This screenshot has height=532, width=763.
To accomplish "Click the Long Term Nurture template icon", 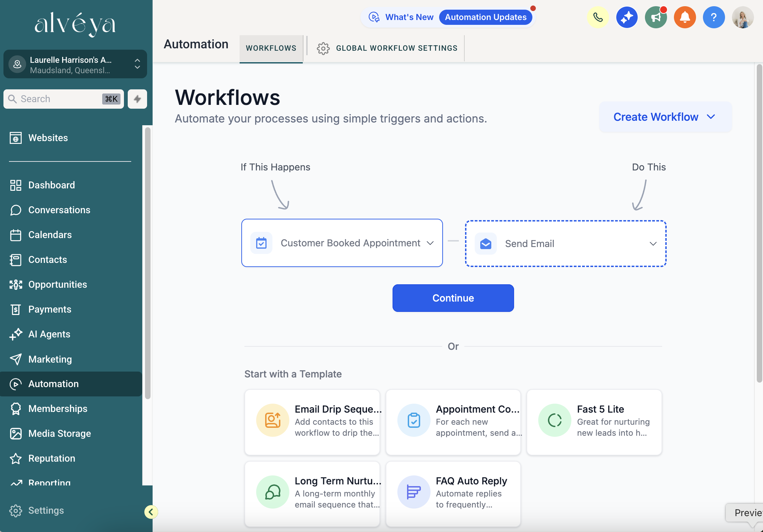I will (273, 492).
